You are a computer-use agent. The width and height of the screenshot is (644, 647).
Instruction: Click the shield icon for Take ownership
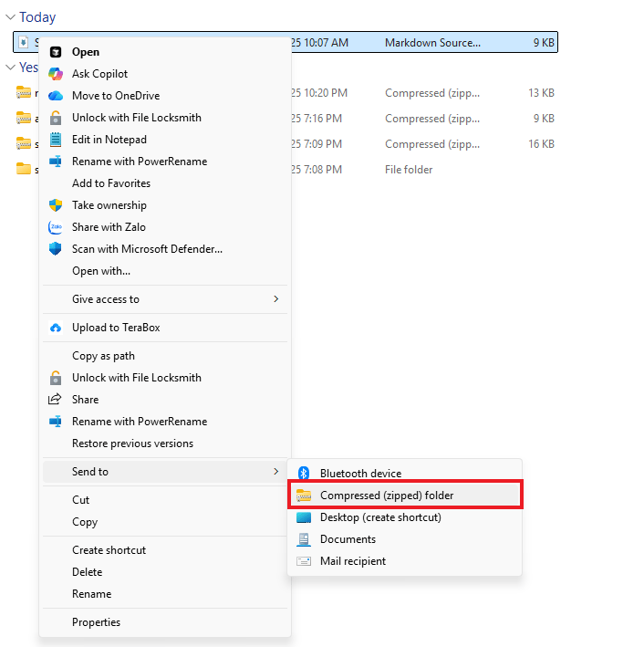(x=56, y=205)
